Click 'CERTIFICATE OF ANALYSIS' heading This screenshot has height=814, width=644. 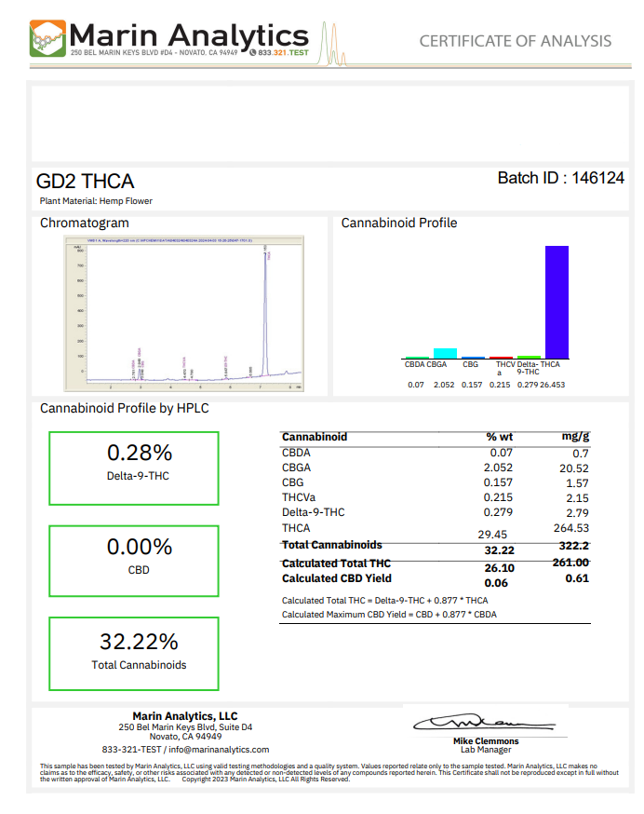[516, 41]
